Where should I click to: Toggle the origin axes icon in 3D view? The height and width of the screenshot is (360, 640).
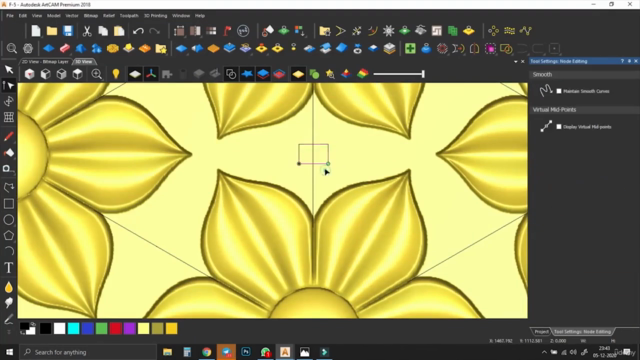point(151,74)
